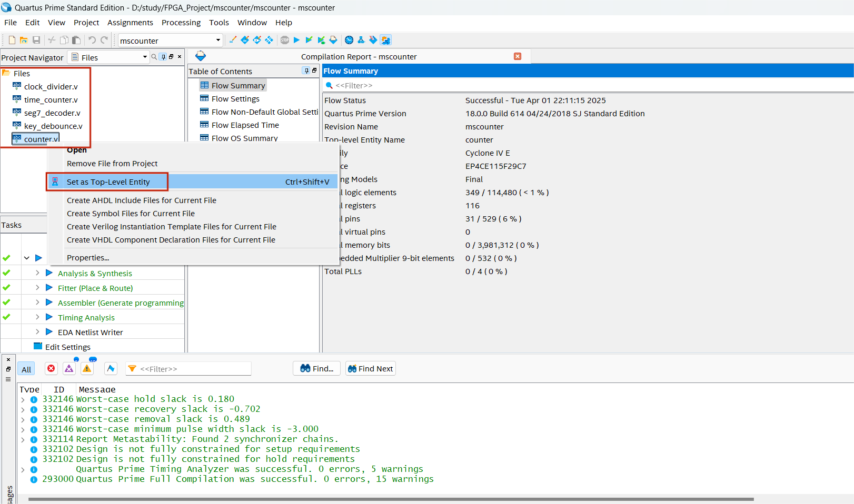Click the Save toolbar icon
Screen dimensions: 854x504
pyautogui.click(x=36, y=40)
